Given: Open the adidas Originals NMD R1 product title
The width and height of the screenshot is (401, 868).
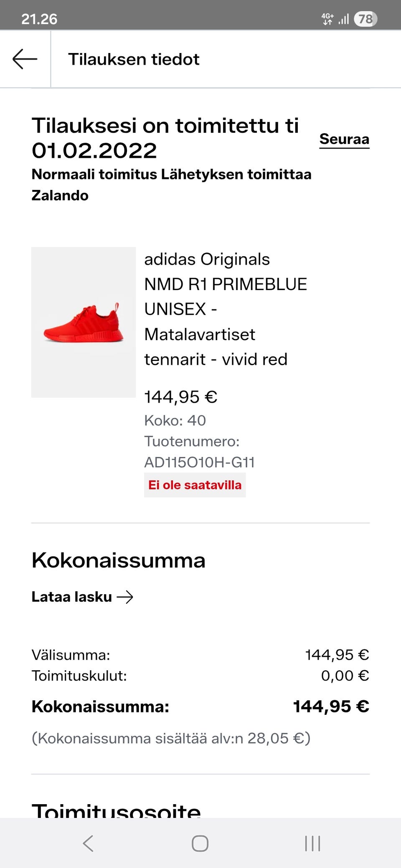Looking at the screenshot, I should coord(225,309).
